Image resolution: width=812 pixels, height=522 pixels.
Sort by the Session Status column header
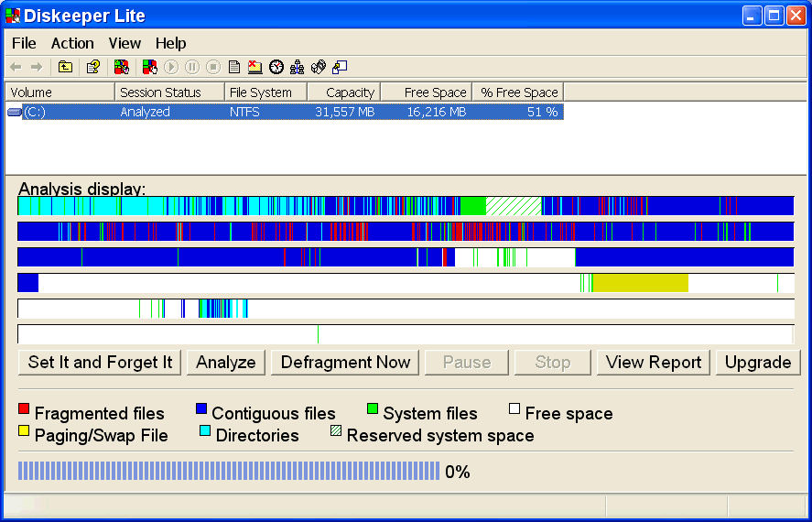[170, 92]
